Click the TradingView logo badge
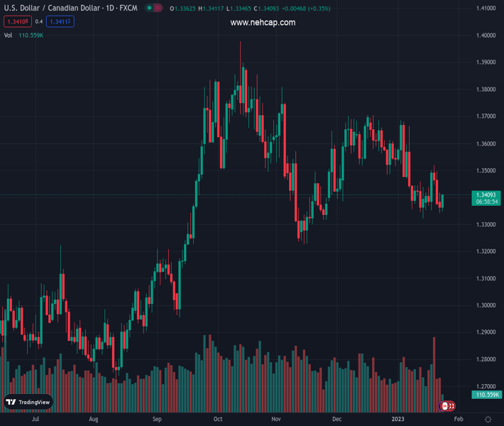Image resolution: width=504 pixels, height=426 pixels. pyautogui.click(x=28, y=402)
